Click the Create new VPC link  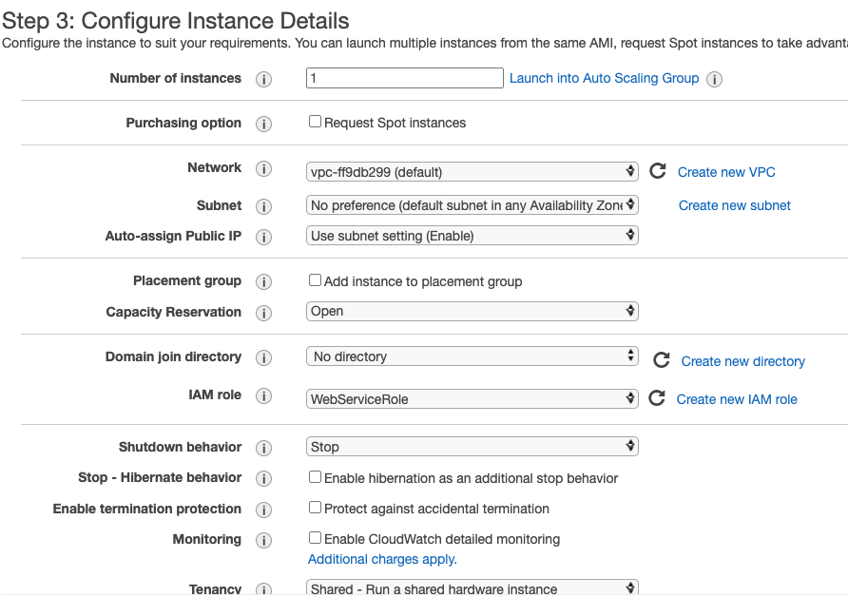[726, 172]
